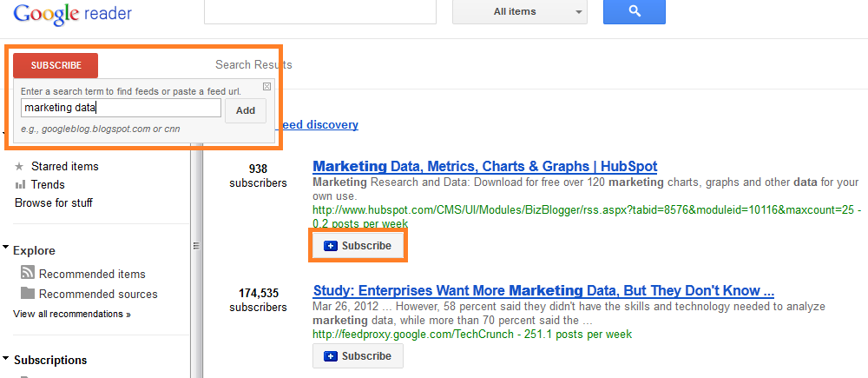
Task: Click the blue magnifier search button
Action: pyautogui.click(x=635, y=11)
